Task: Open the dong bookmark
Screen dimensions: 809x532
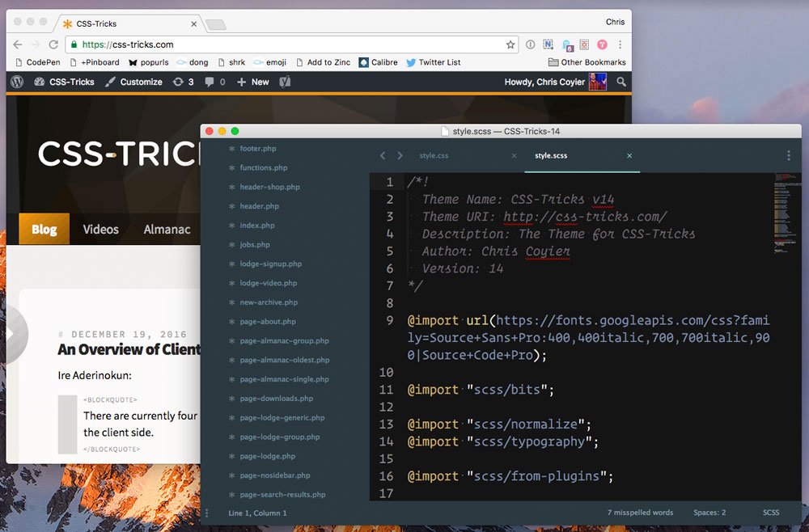Action: click(193, 62)
